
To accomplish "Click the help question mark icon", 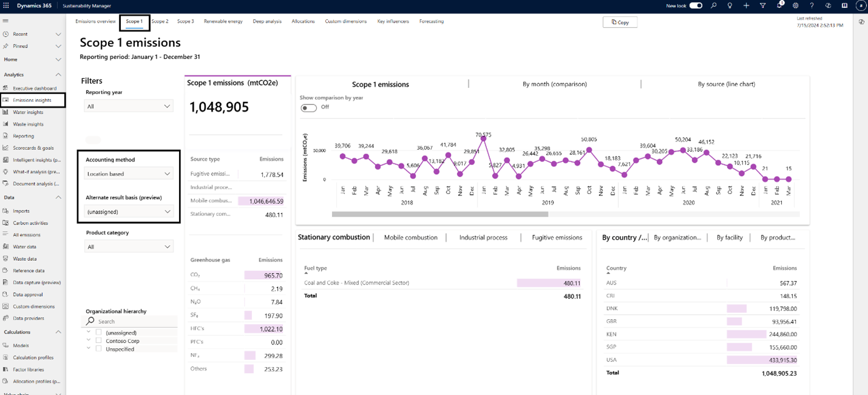I will point(812,5).
